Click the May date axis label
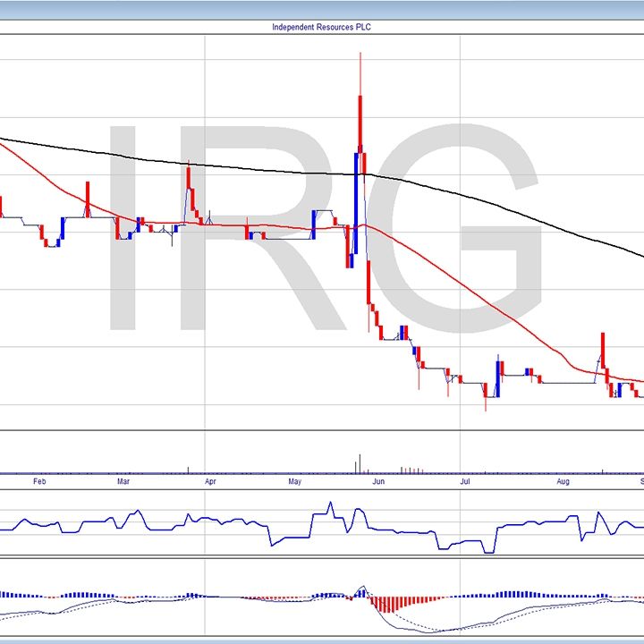 pos(296,481)
